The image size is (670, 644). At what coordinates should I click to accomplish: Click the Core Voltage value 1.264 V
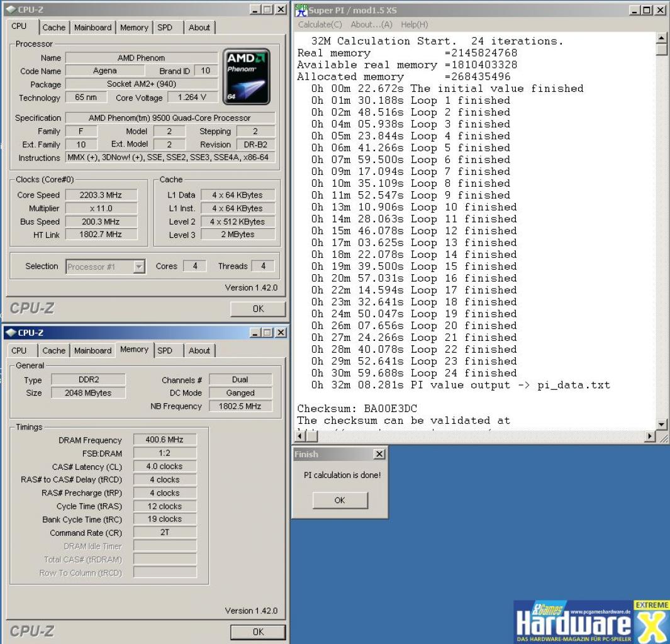pos(193,97)
